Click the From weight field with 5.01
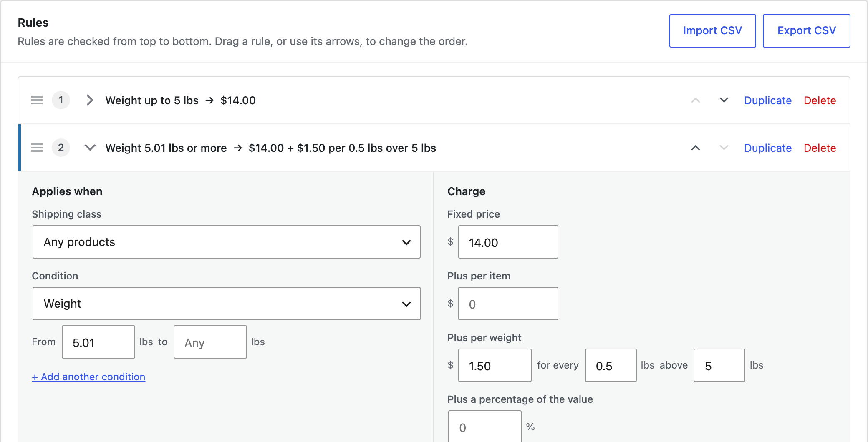 [98, 342]
